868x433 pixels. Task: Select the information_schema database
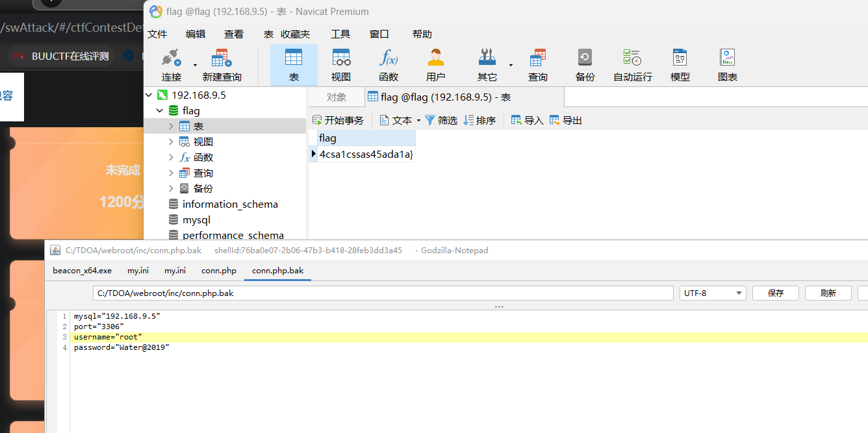230,204
